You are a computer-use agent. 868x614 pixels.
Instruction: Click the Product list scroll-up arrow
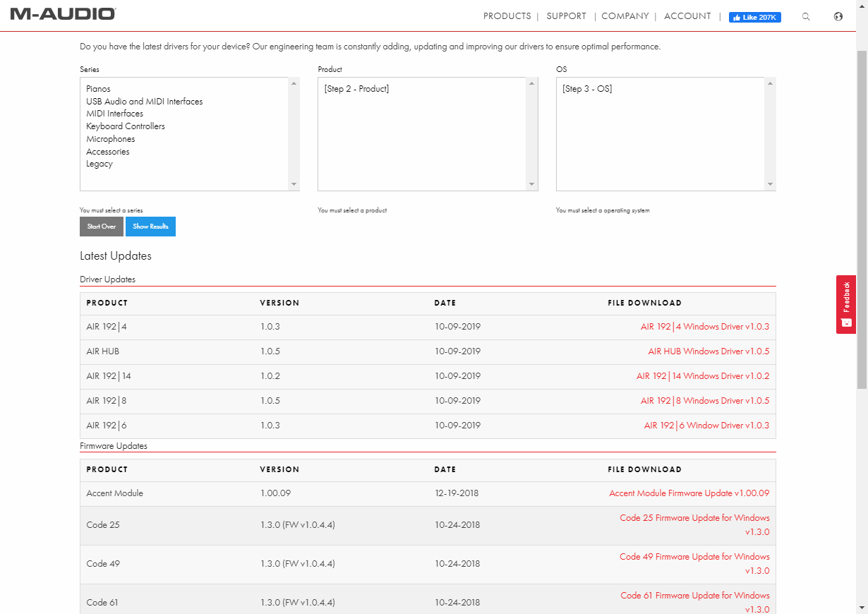point(532,83)
